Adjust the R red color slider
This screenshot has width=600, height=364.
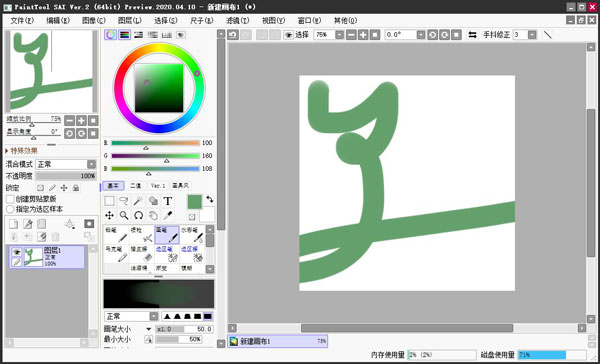pos(155,143)
